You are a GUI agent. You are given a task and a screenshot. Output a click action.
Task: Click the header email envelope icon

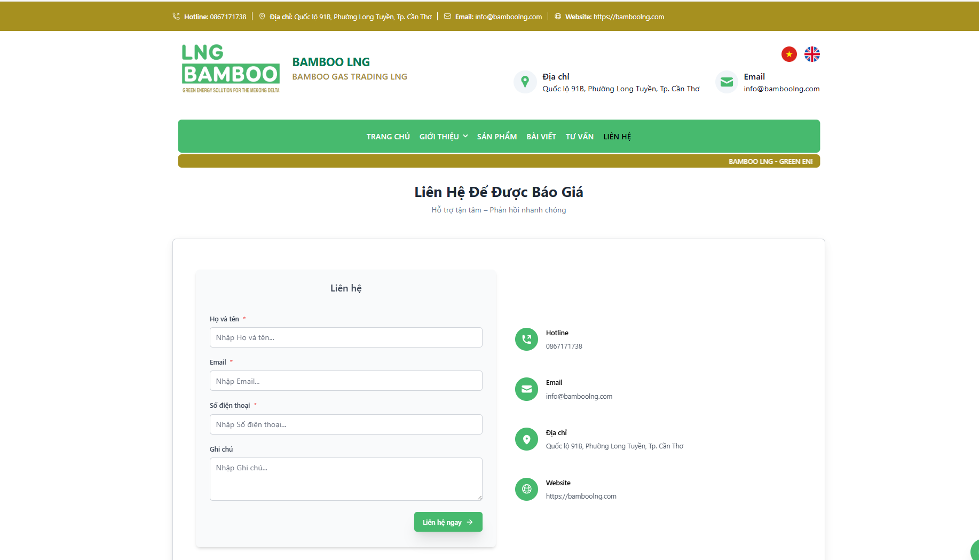click(727, 82)
